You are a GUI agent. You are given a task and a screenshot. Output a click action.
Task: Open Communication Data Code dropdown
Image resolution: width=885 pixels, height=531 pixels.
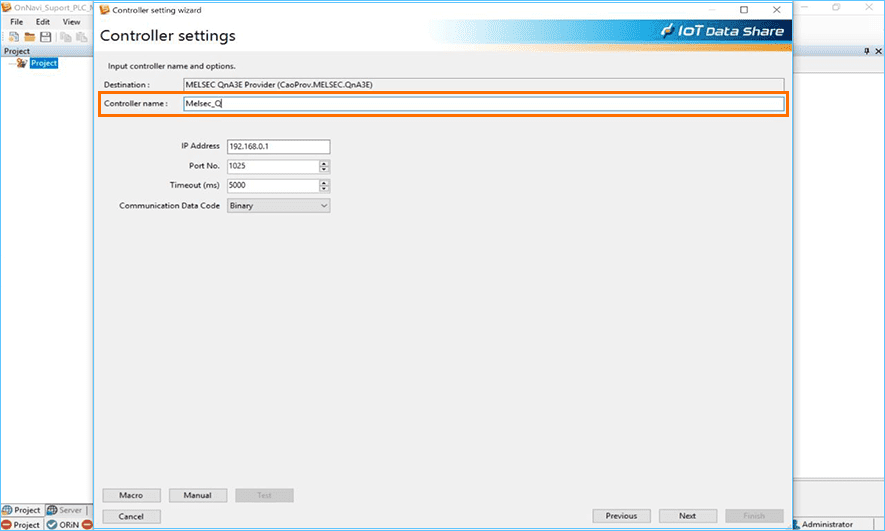(x=278, y=205)
